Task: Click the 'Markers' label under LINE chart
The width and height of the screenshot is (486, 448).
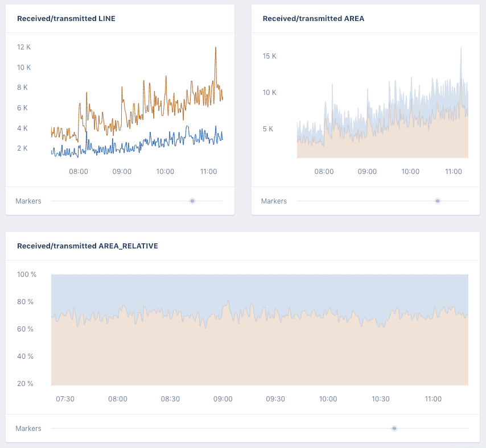Action: click(28, 201)
